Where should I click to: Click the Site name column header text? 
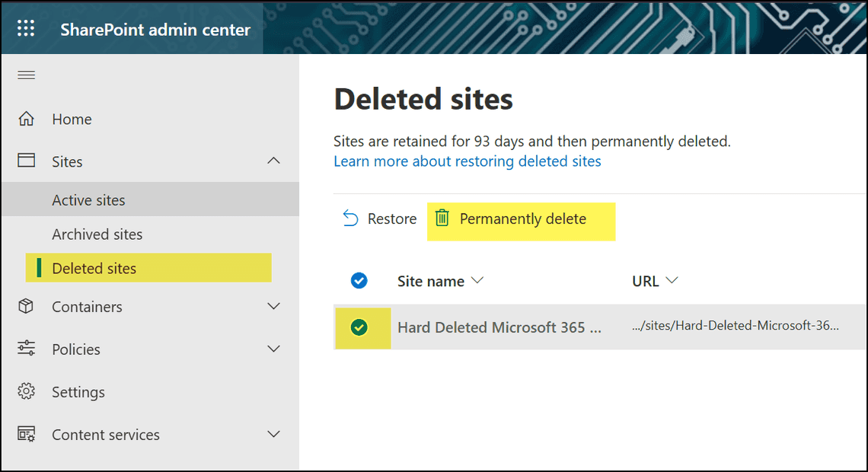tap(431, 281)
